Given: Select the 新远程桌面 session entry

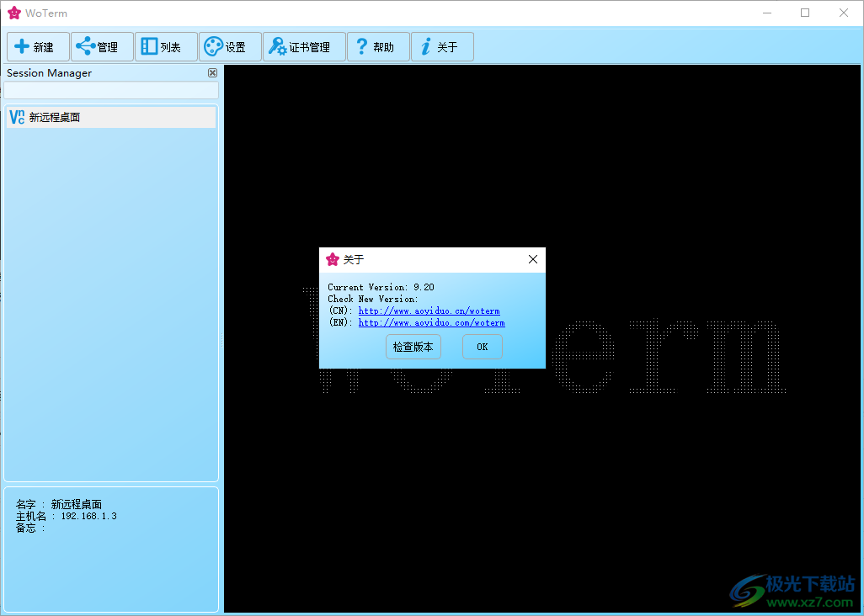Looking at the screenshot, I should pos(111,117).
